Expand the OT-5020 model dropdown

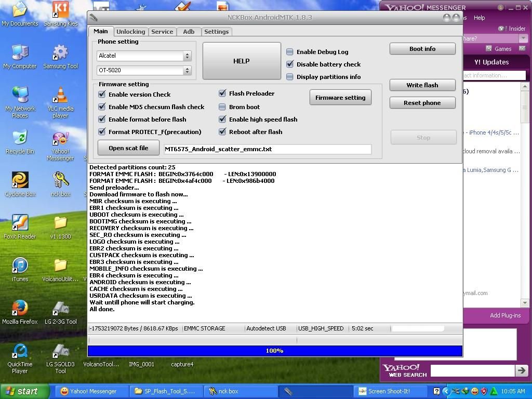(x=187, y=70)
